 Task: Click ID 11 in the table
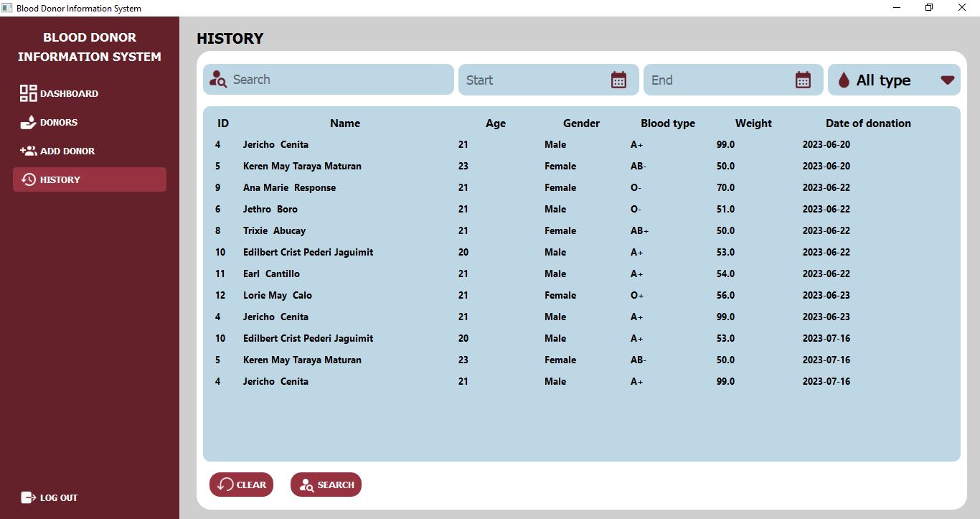pos(220,273)
